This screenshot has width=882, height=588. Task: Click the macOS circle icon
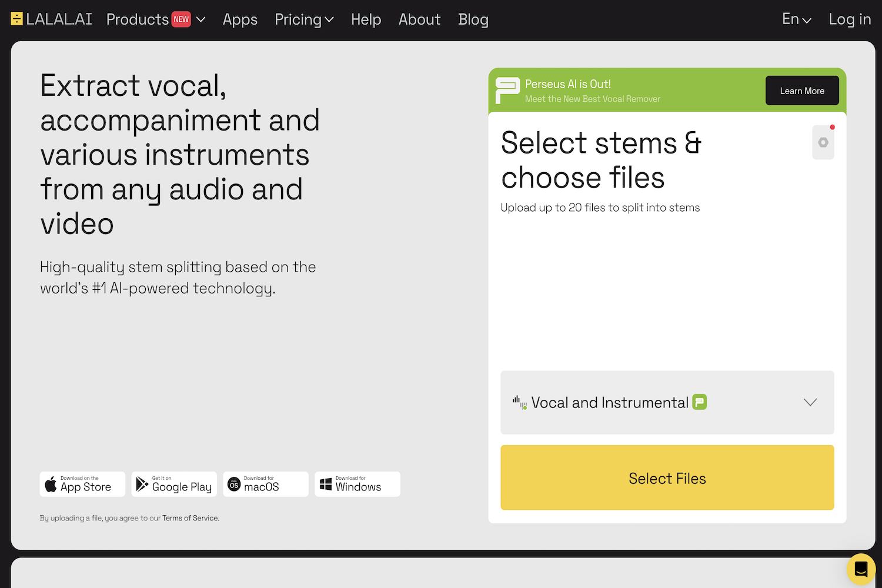pos(234,484)
